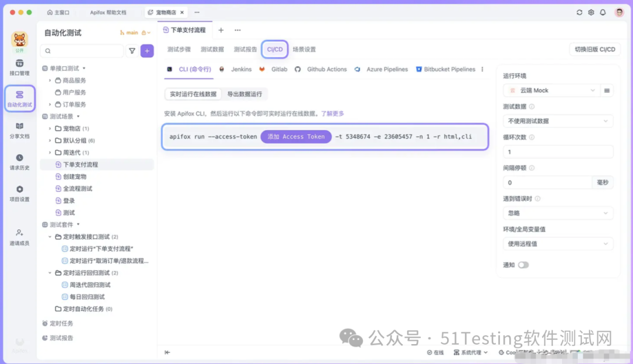633x364 pixels.
Task: Select Jenkins CI tab
Action: 236,69
